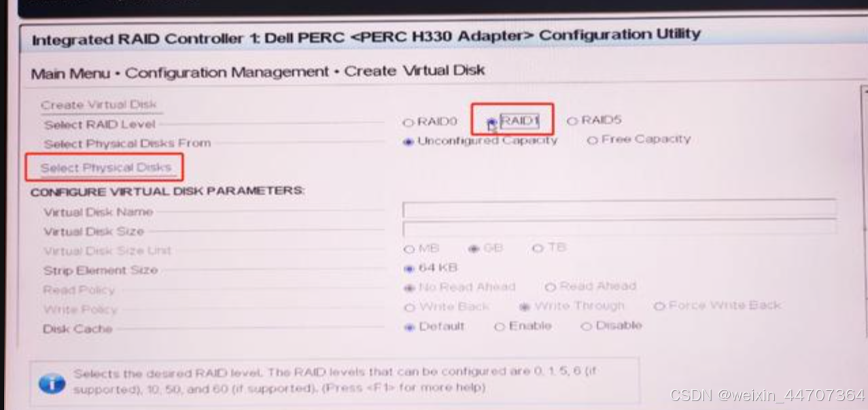Select Write Back policy
Viewport: 868px width, 410px height.
[x=409, y=307]
